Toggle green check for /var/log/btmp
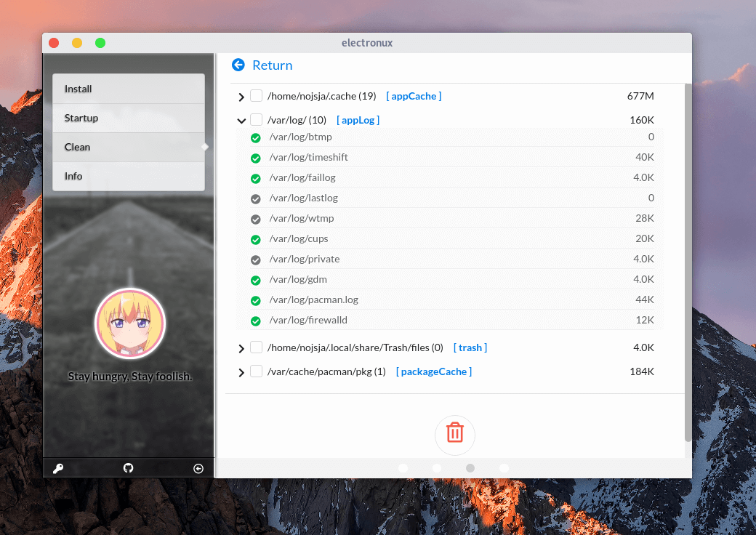This screenshot has height=535, width=756. 255,137
